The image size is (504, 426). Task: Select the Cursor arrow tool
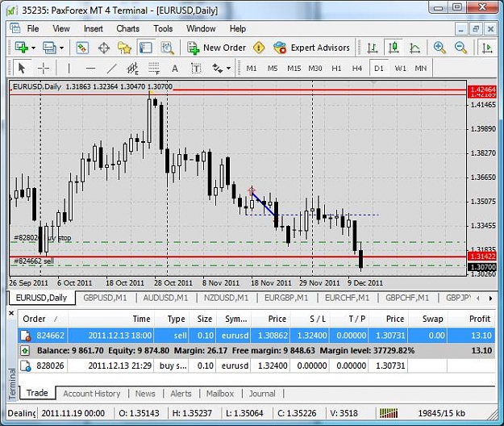click(x=22, y=68)
